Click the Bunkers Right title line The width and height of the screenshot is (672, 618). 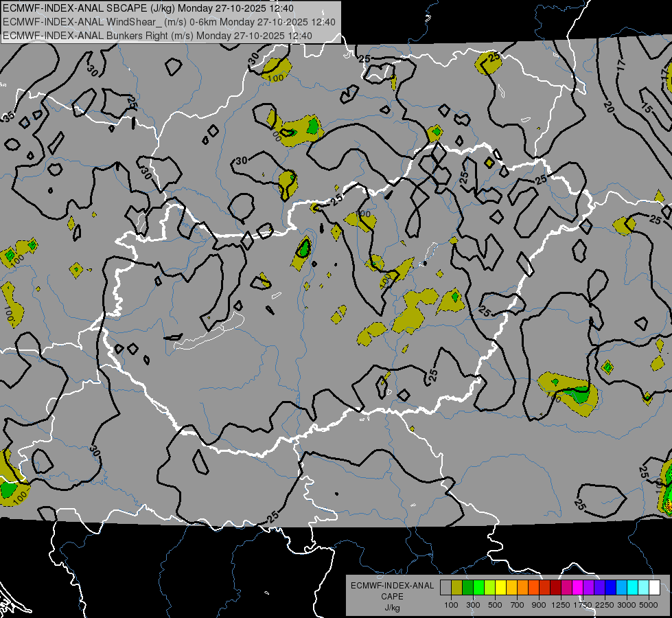[x=157, y=36]
